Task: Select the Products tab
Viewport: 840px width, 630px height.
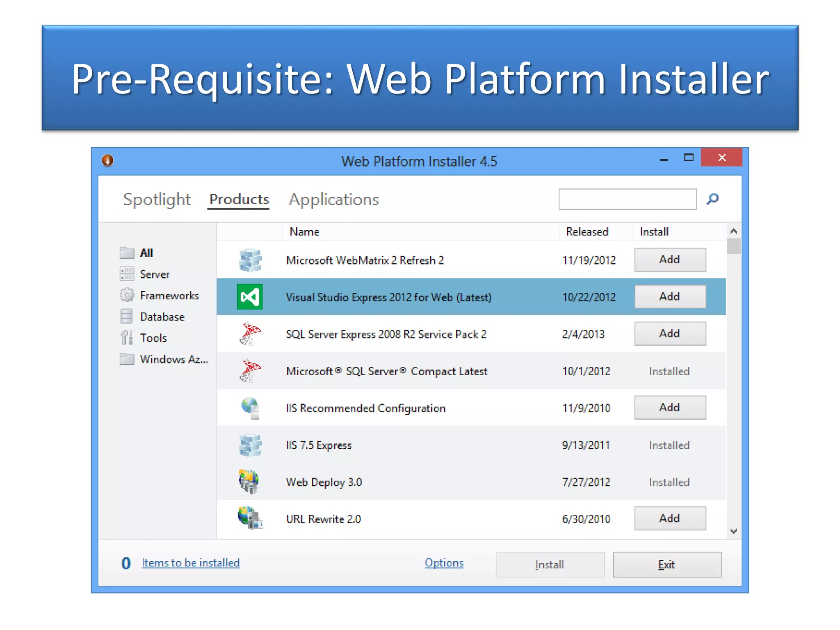Action: [239, 199]
